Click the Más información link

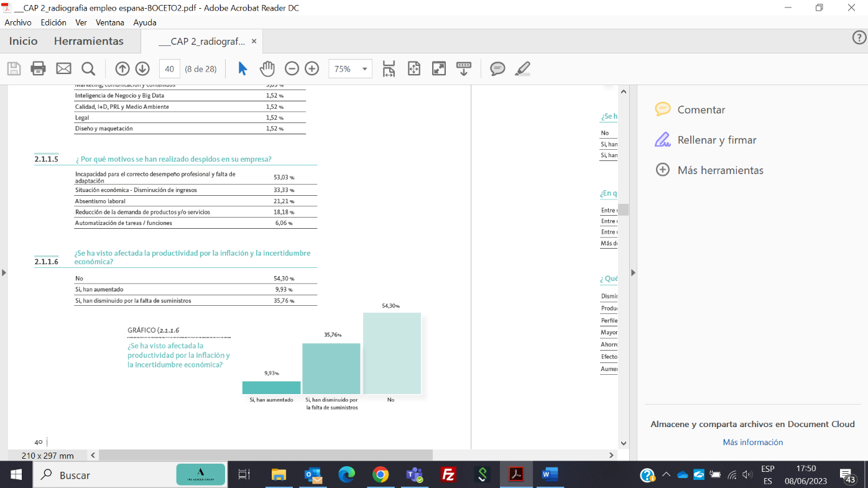click(752, 442)
